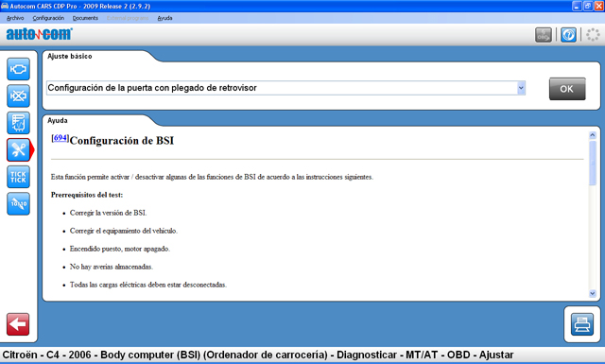605x364 pixels.
Task: Click the Citroën C4 2006 status bar text
Action: [x=258, y=355]
